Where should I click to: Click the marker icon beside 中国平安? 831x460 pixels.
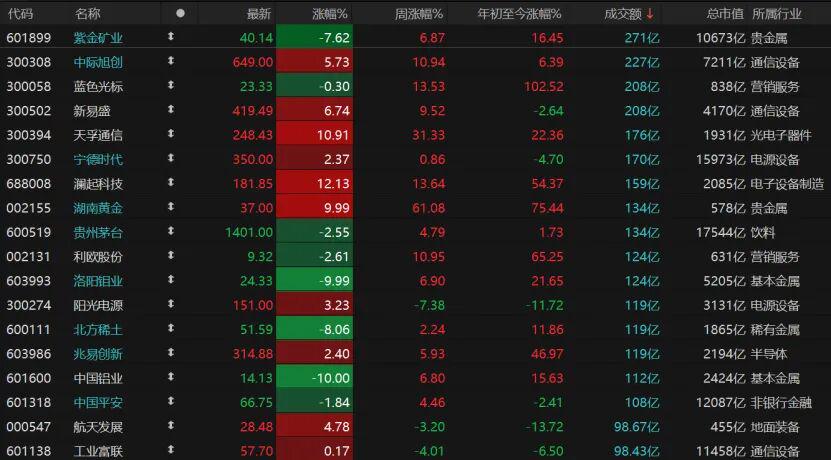pos(171,402)
